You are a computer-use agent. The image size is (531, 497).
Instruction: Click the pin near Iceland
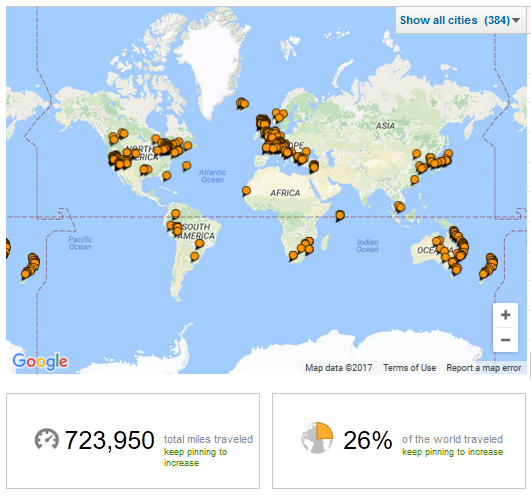pyautogui.click(x=242, y=104)
